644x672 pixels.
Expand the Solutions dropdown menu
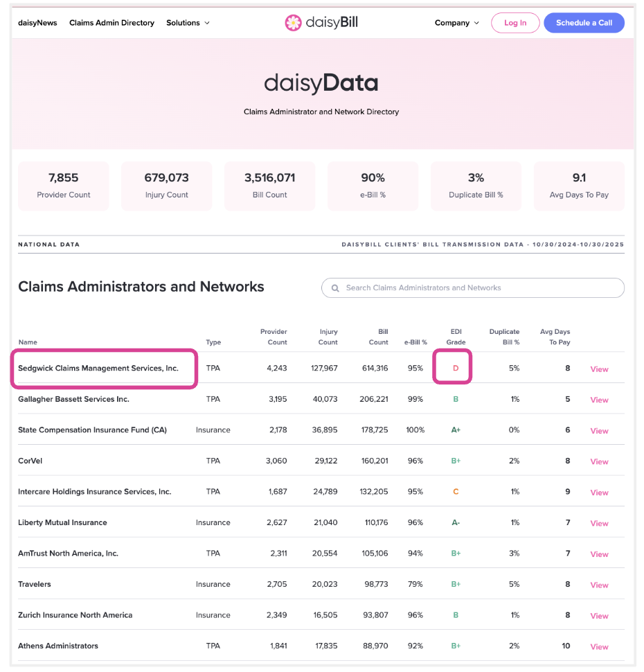(188, 23)
